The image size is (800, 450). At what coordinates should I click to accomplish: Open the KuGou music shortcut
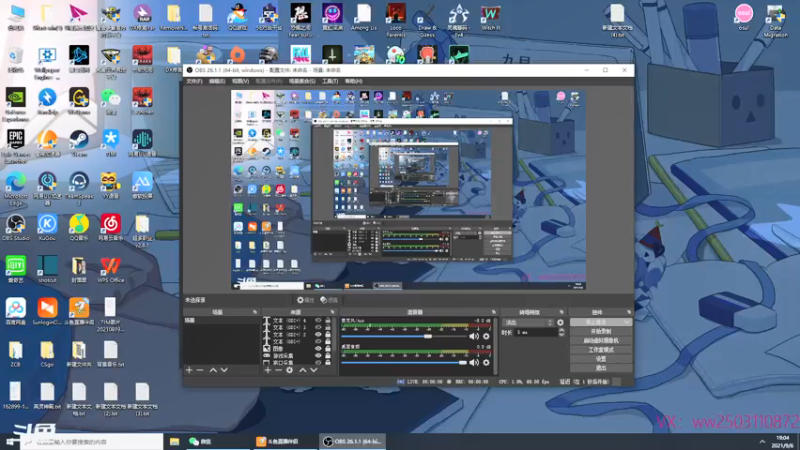47,227
